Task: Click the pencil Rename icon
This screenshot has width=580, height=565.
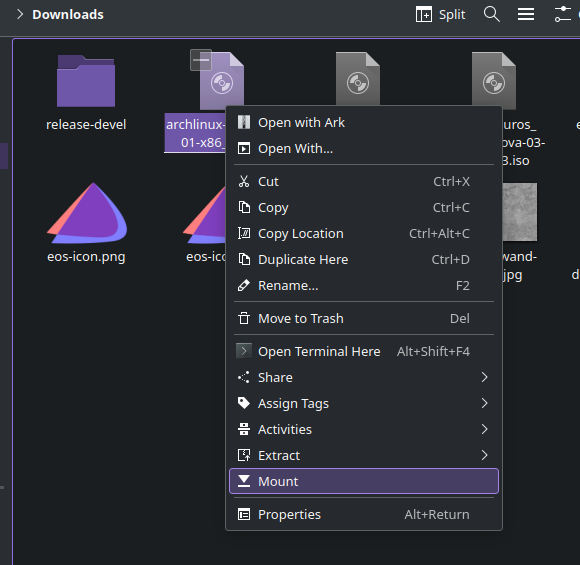Action: [244, 285]
